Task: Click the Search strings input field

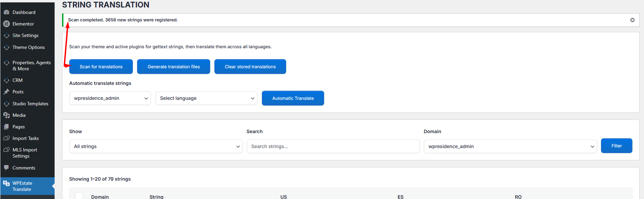Action: [x=333, y=146]
